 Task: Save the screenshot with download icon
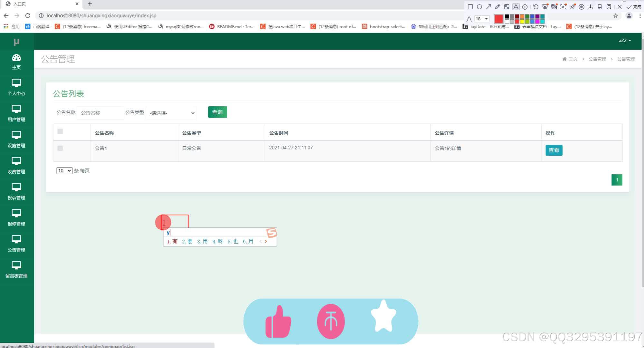591,7
